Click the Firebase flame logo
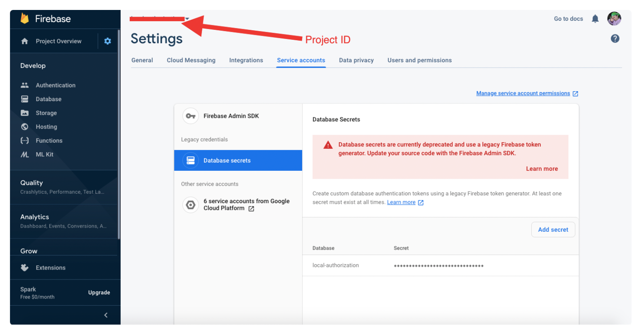644x335 pixels. [24, 19]
